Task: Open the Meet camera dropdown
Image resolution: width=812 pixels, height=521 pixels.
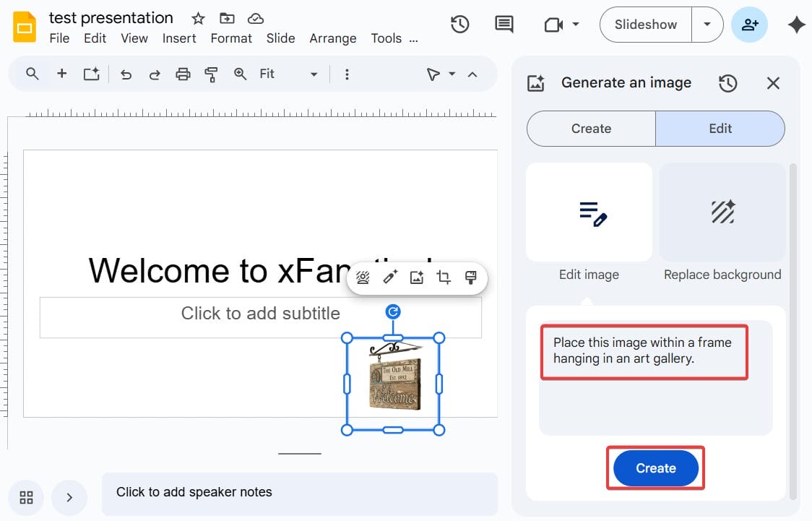Action: [x=574, y=24]
